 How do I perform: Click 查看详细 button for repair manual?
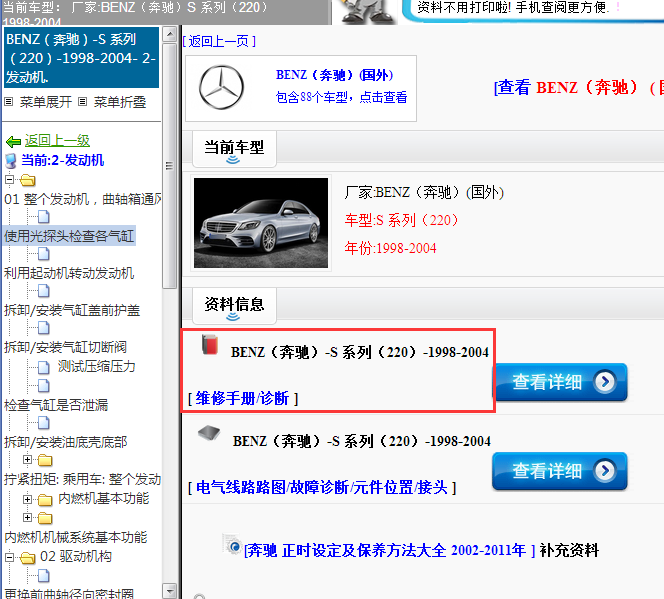click(561, 382)
